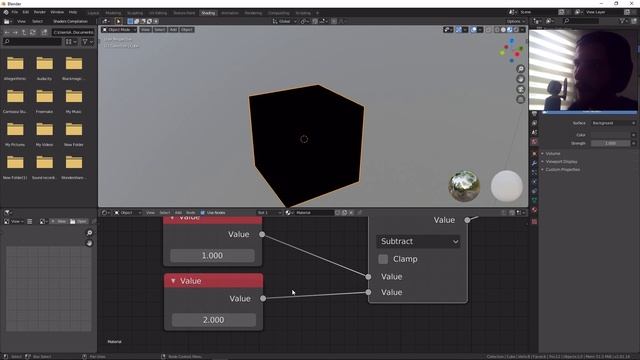Enable the Clamp checkbox

click(x=383, y=259)
